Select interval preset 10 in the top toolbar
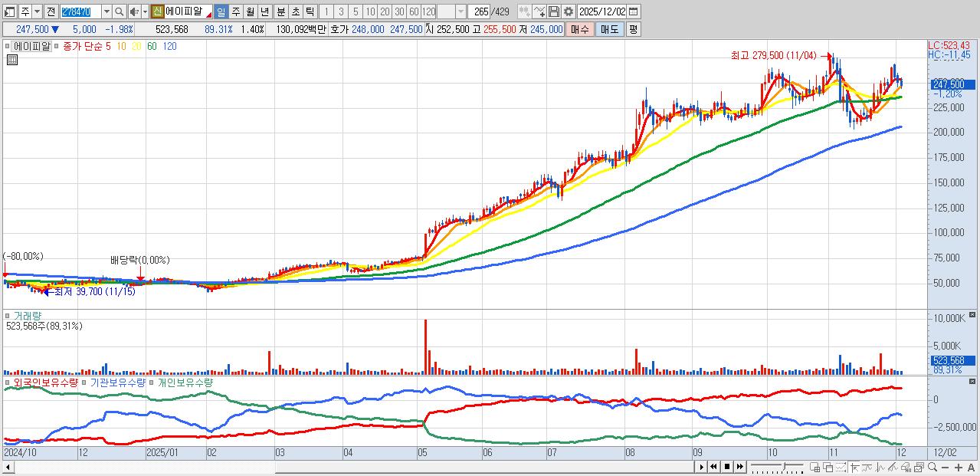The image size is (980, 476). 370,11
